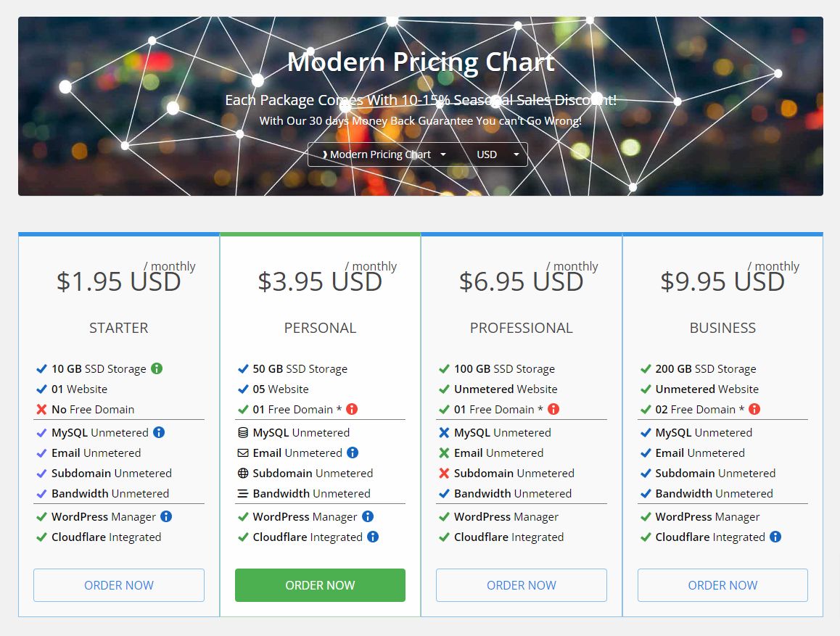Click the Modern Pricing Chart banner heading
Image resolution: width=840 pixels, height=636 pixels.
pyautogui.click(x=421, y=62)
